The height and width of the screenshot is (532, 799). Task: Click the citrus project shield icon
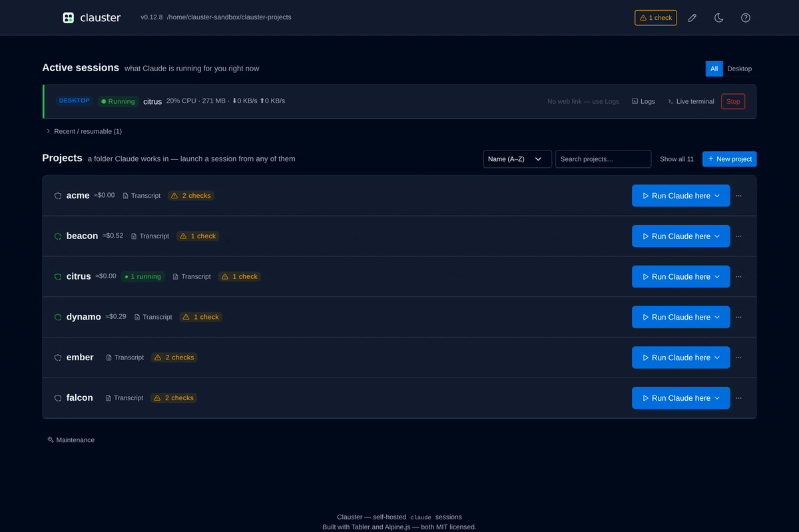(x=58, y=276)
